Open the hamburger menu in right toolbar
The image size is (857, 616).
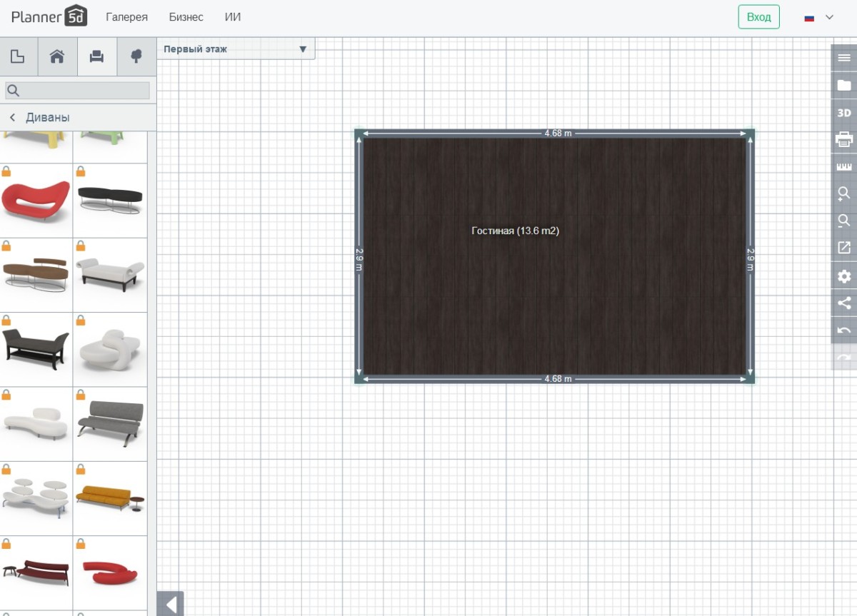[x=844, y=58]
